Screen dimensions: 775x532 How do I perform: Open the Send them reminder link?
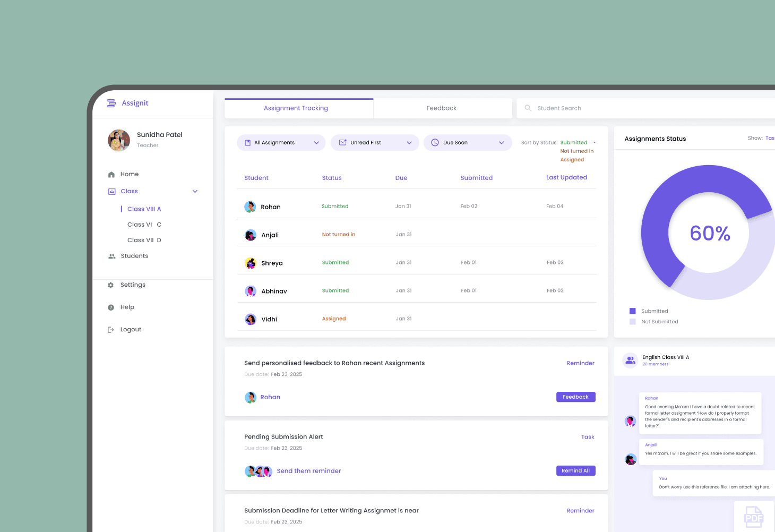tap(309, 471)
